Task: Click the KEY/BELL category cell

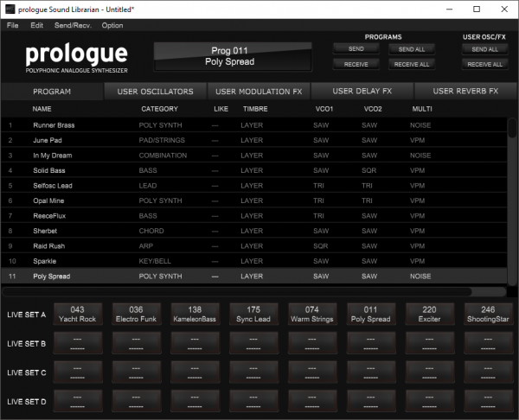Action: 155,261
